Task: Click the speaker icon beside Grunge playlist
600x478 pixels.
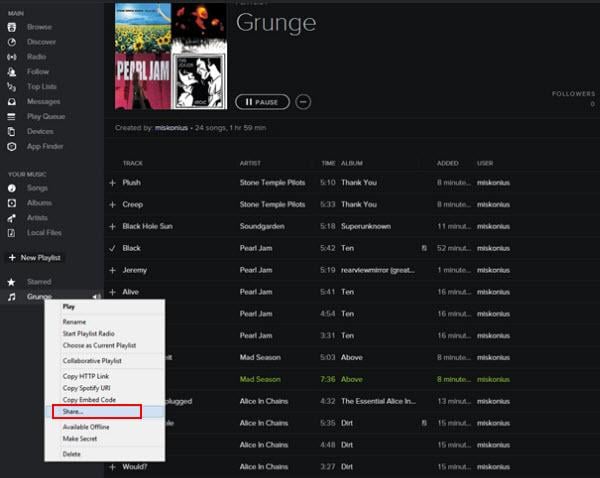Action: pyautogui.click(x=96, y=297)
